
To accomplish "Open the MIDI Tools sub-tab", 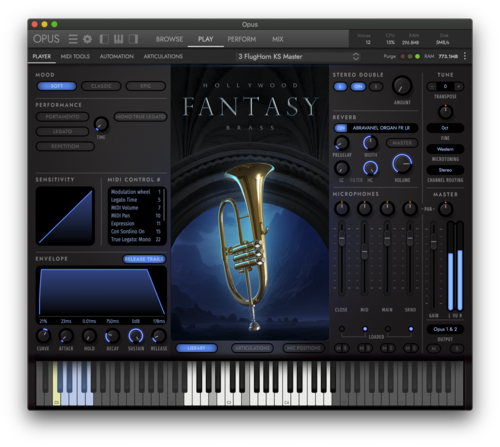I will 75,56.
